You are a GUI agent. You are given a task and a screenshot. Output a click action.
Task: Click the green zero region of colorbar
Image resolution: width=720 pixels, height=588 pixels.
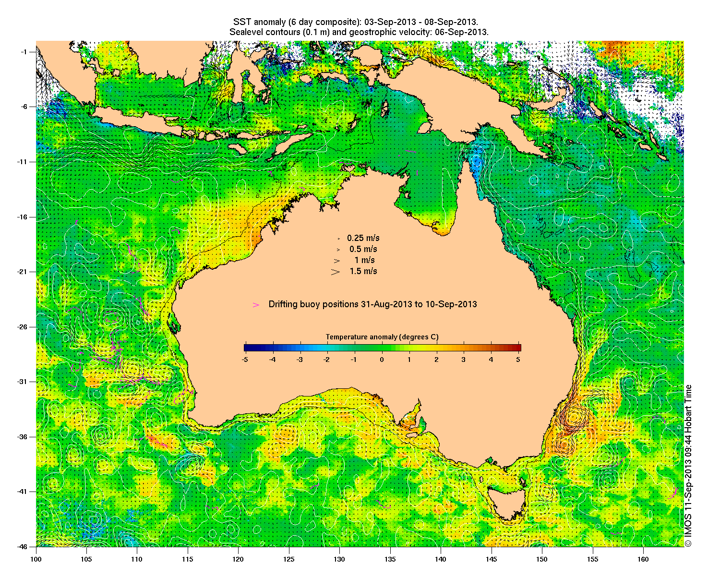383,348
